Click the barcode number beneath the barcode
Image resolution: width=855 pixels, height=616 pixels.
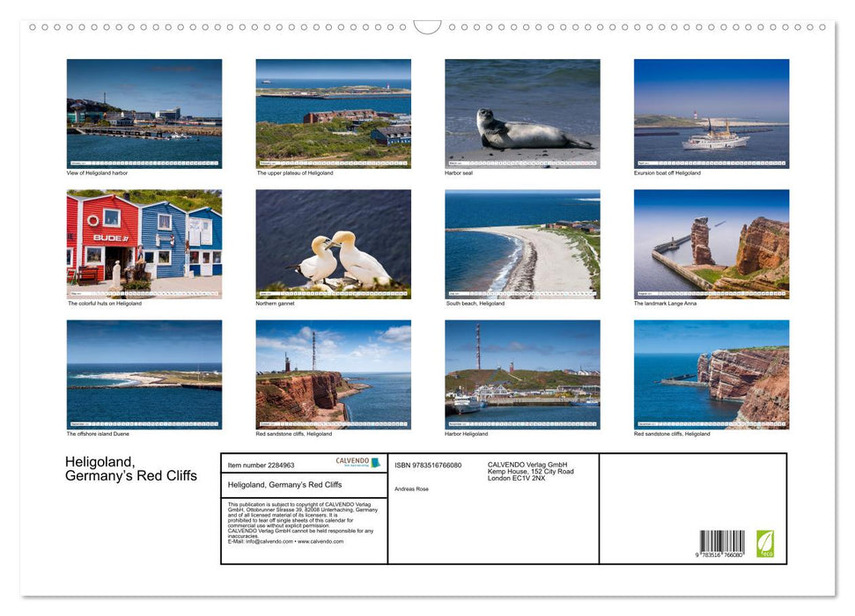click(719, 554)
